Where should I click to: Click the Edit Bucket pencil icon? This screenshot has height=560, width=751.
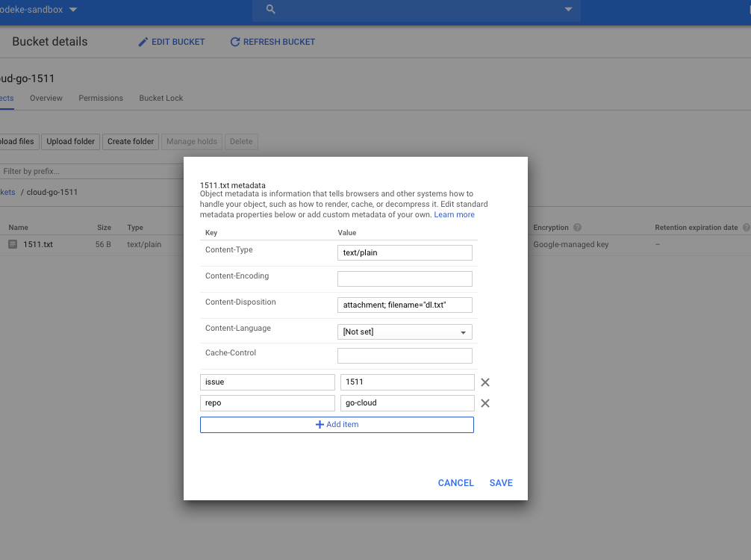pyautogui.click(x=143, y=42)
